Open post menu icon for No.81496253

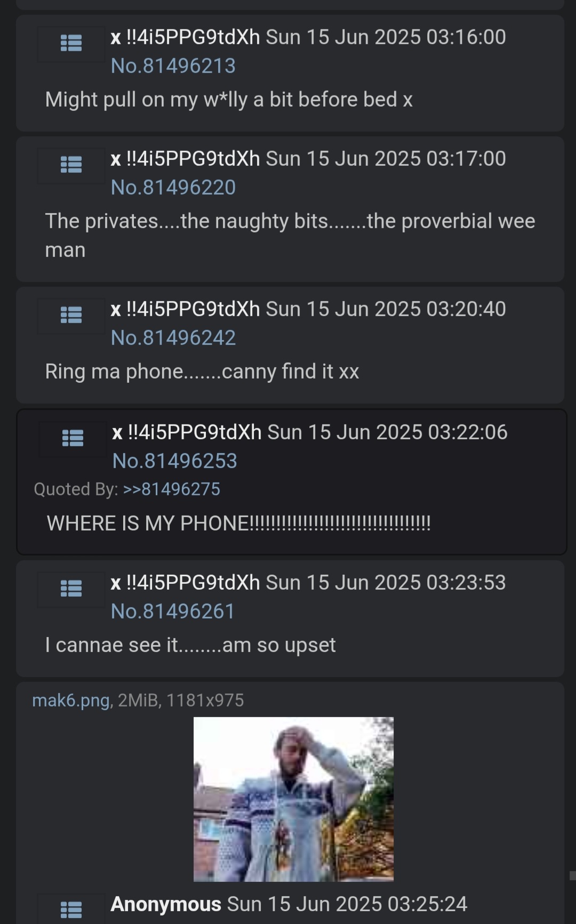coord(73,438)
